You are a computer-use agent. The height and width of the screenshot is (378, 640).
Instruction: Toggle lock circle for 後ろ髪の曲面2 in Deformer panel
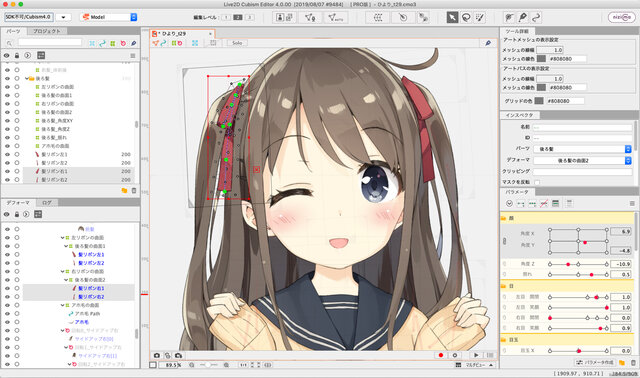[17, 280]
